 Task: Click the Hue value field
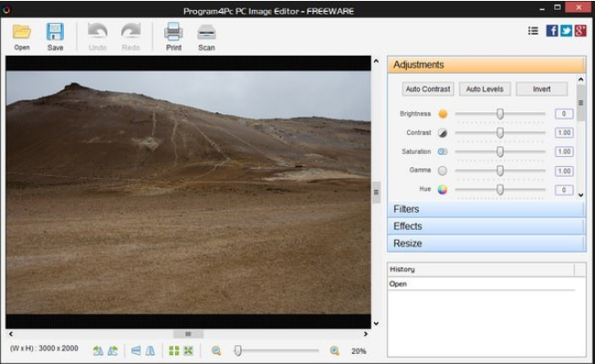pyautogui.click(x=564, y=190)
